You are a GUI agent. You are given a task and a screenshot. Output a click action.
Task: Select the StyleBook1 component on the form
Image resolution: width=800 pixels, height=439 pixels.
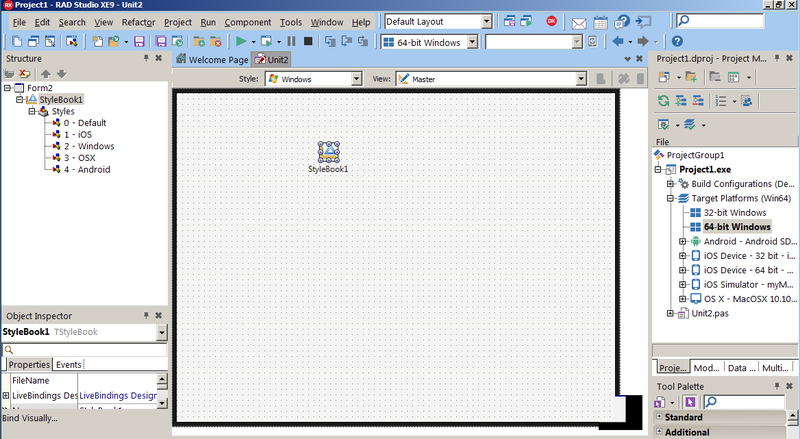[x=329, y=152]
